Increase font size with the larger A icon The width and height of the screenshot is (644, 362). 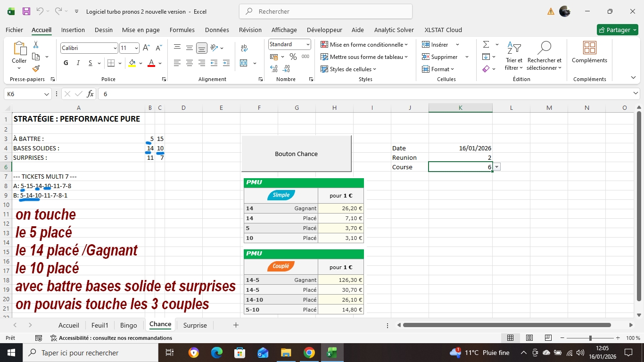click(146, 48)
